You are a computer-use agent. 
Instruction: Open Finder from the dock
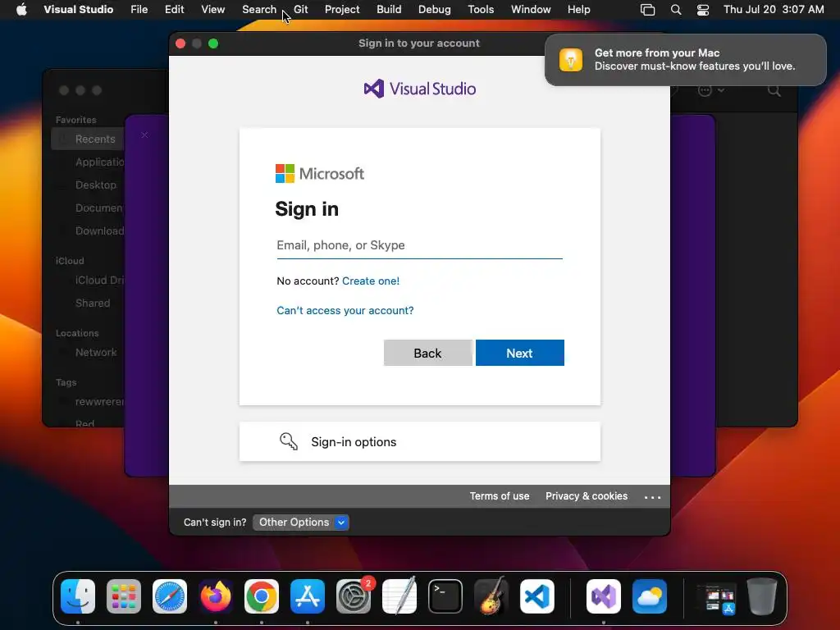78,596
